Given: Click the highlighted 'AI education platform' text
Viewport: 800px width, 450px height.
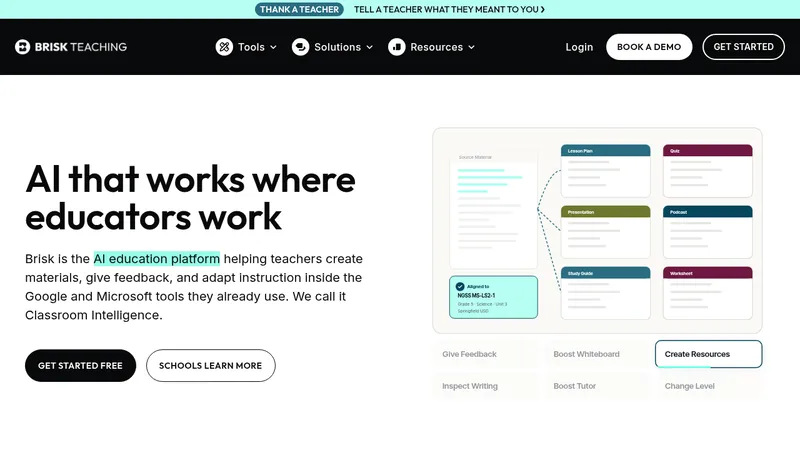Looking at the screenshot, I should [157, 259].
